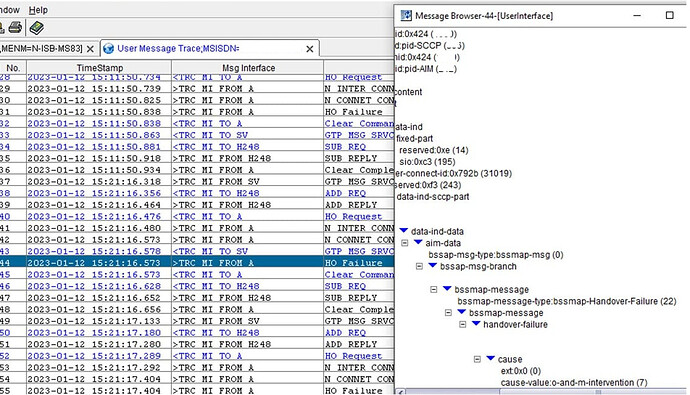Toggle the aim-data blue triangle
Screen dimensions: 690x395
click(418, 242)
